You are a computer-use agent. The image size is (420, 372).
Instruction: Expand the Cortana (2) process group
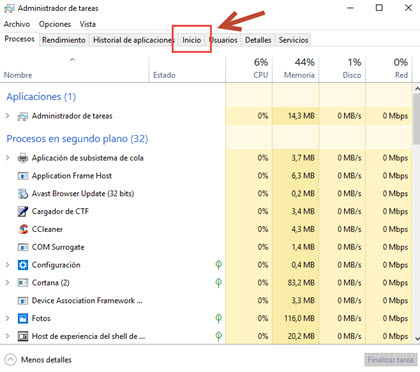[8, 283]
